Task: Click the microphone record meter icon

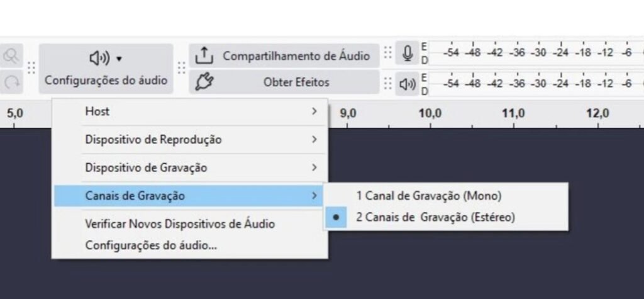Action: point(408,54)
